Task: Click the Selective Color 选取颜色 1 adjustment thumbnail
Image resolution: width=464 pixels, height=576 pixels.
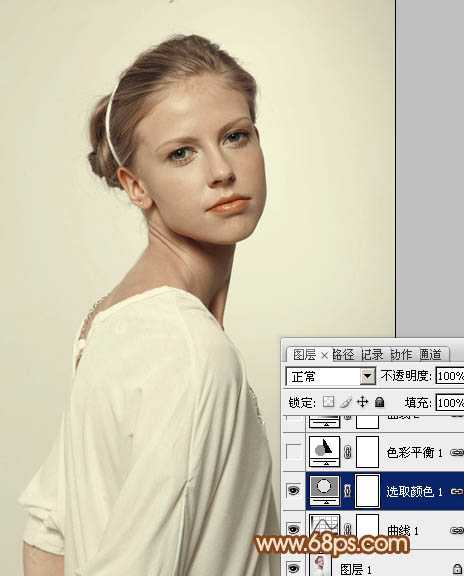Action: coord(324,490)
